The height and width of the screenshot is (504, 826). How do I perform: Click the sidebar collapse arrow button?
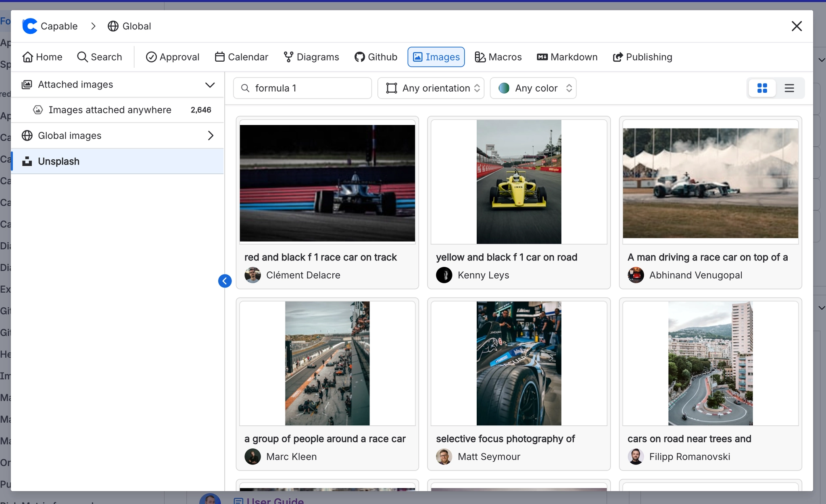tap(225, 281)
